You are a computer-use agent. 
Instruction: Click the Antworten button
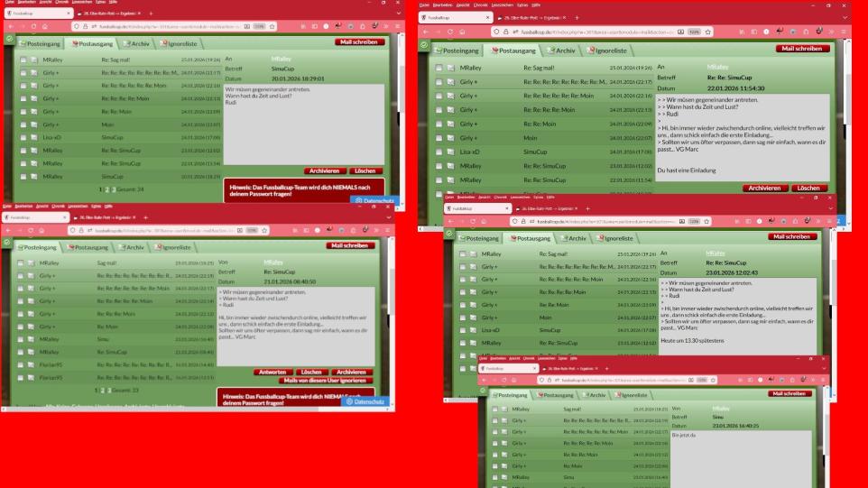point(273,372)
